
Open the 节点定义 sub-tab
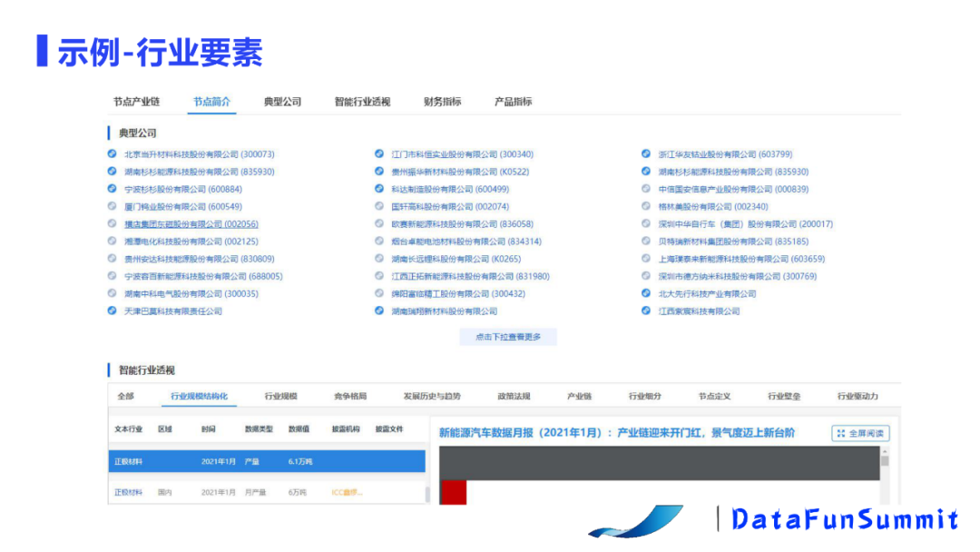[x=714, y=397]
